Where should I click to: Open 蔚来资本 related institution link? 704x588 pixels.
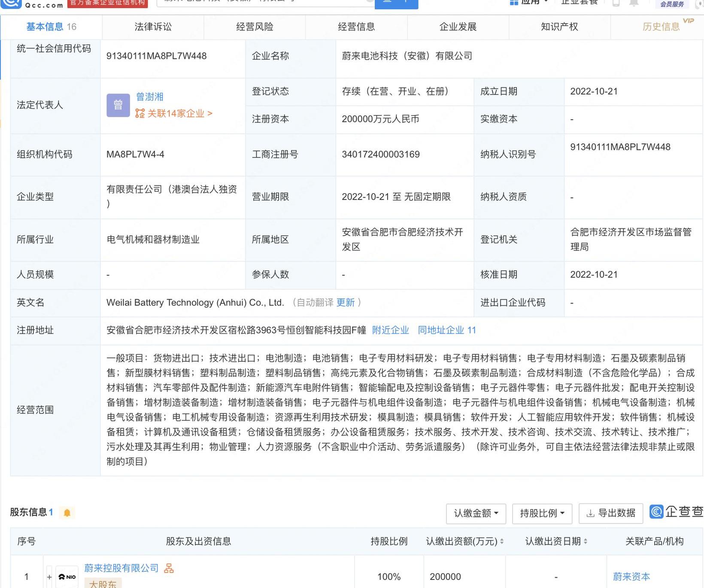click(631, 576)
